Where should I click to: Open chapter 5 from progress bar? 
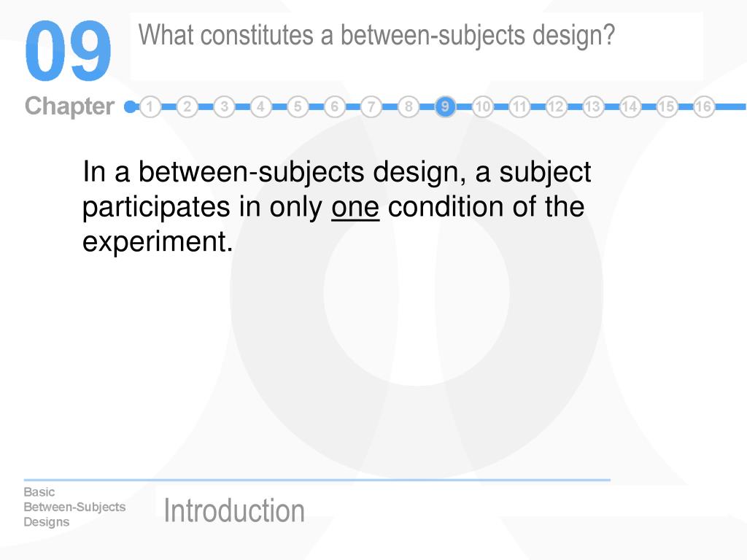click(298, 106)
